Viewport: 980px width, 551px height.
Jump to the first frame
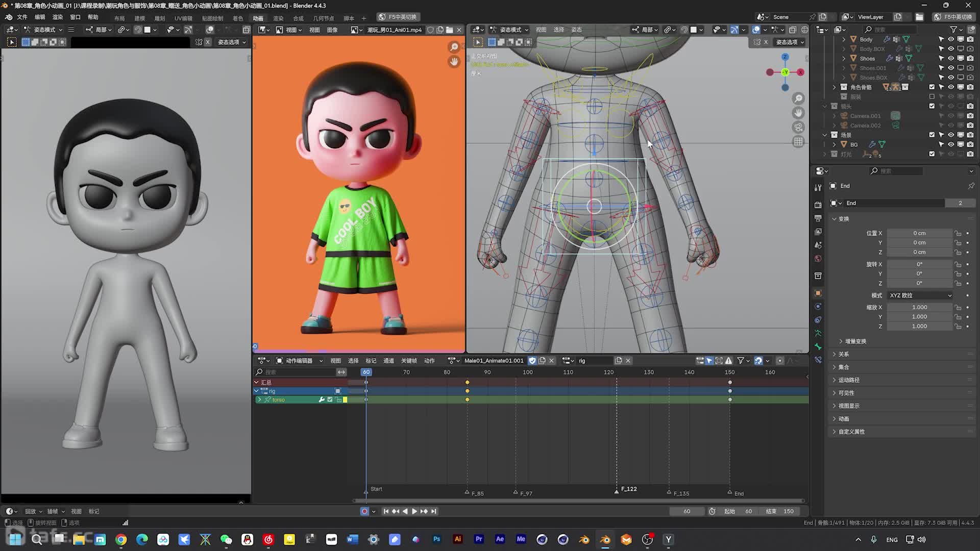(x=386, y=511)
